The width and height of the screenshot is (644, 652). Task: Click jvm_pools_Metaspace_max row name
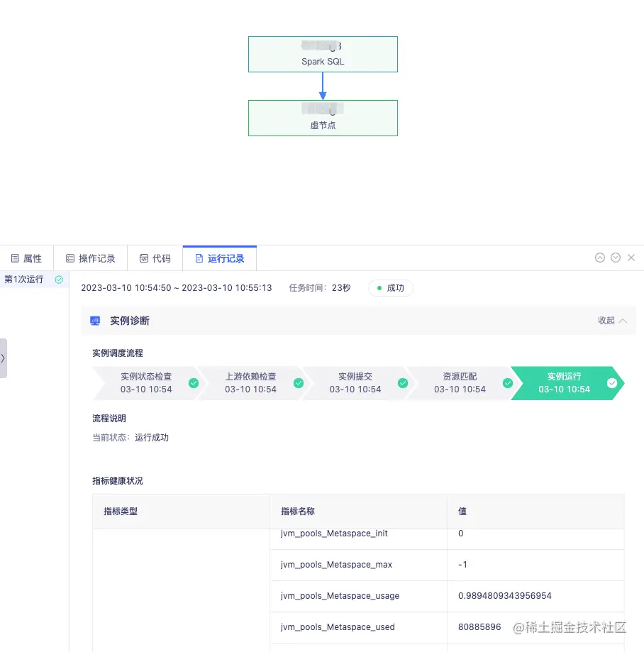point(336,565)
